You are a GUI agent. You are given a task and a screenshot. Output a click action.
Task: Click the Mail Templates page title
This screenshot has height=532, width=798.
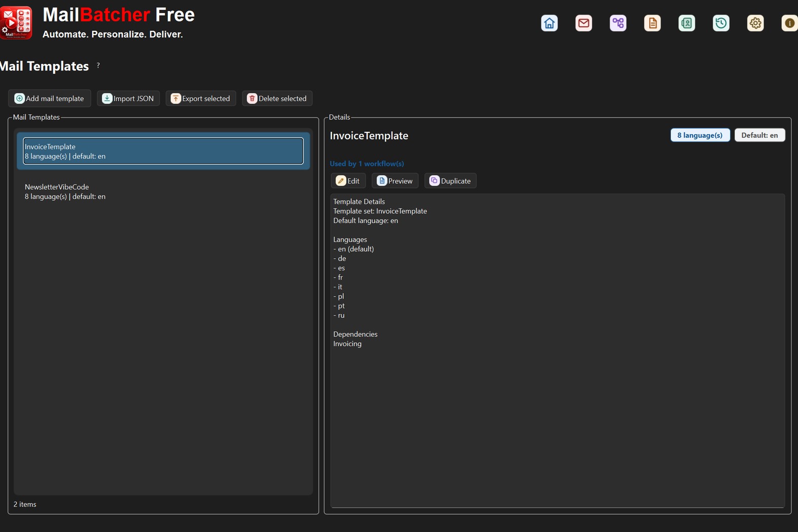[x=44, y=66]
